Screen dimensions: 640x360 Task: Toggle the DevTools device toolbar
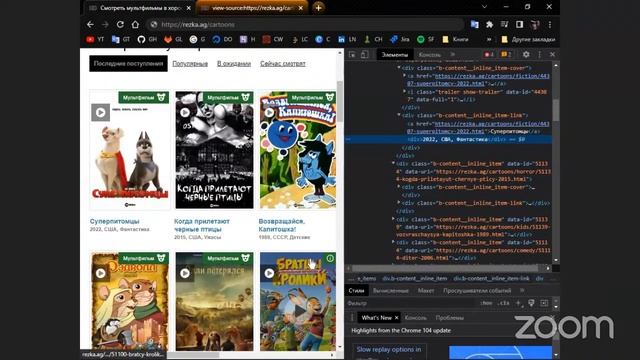coord(364,54)
